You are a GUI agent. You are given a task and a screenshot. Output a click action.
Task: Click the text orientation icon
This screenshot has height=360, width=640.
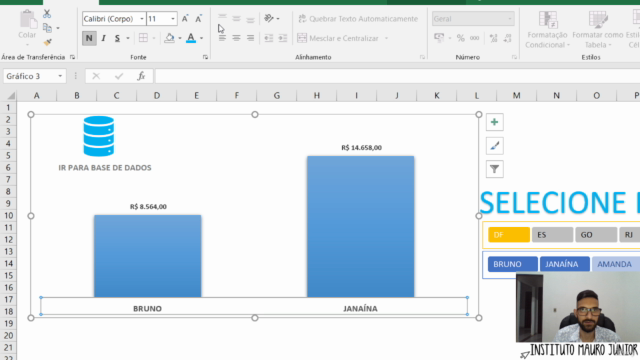pos(269,18)
